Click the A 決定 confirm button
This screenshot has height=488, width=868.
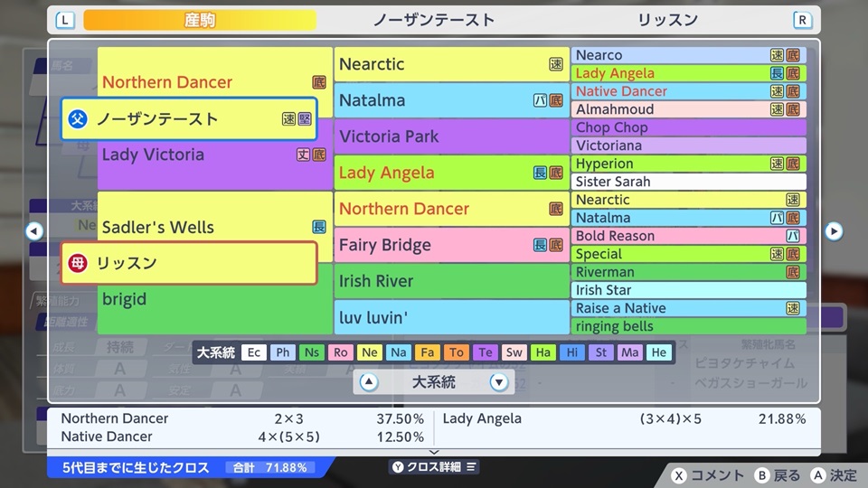[x=835, y=475]
